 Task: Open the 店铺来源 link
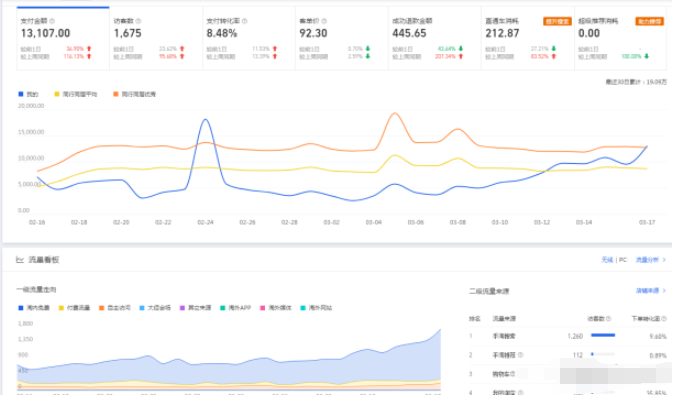[x=647, y=290]
